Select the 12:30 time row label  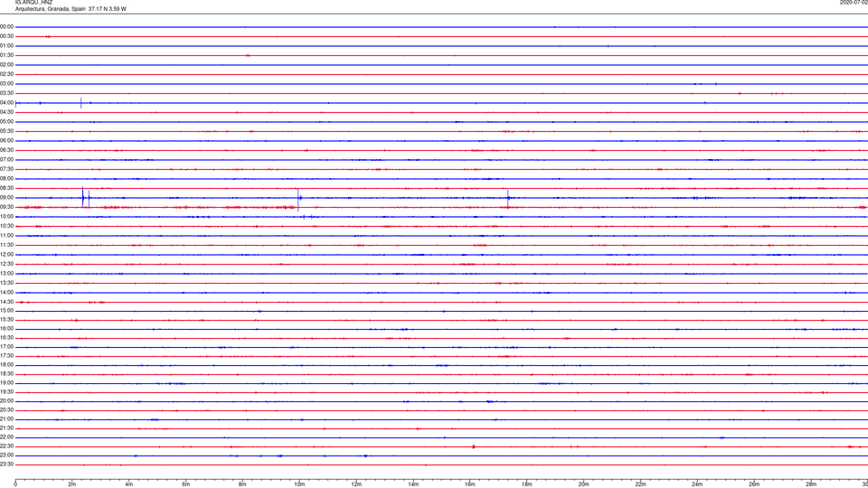6,264
